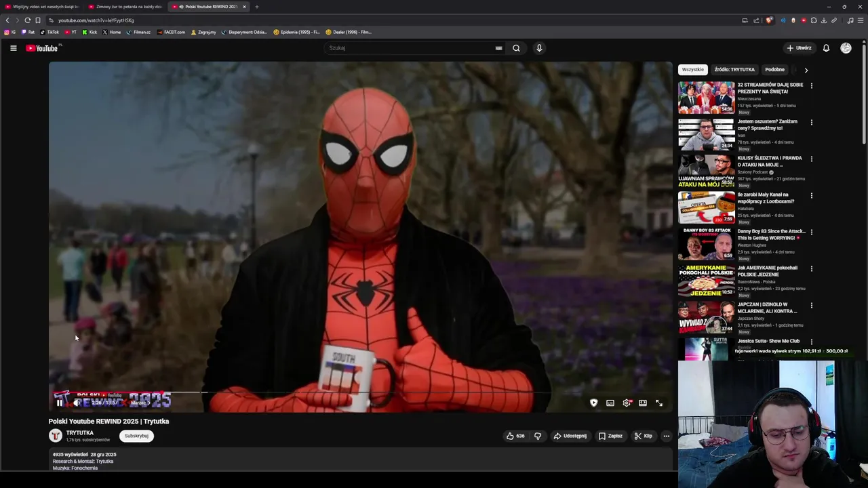Open the account avatar menu

[846, 48]
